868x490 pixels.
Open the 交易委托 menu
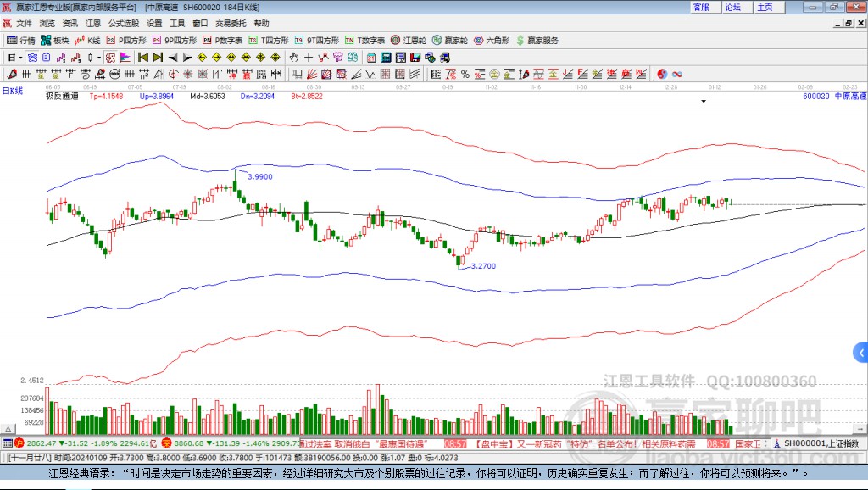coord(231,23)
